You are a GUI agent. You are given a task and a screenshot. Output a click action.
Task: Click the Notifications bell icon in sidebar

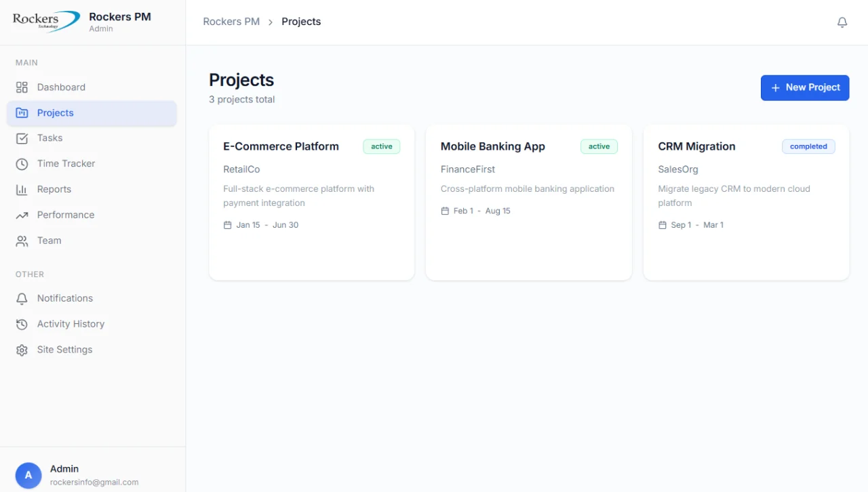coord(22,299)
